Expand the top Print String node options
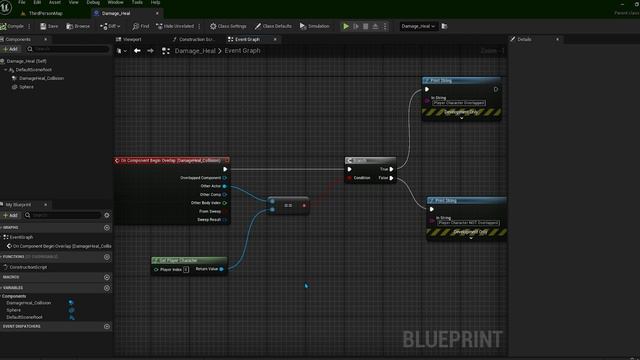The height and width of the screenshot is (360, 640). [x=462, y=118]
